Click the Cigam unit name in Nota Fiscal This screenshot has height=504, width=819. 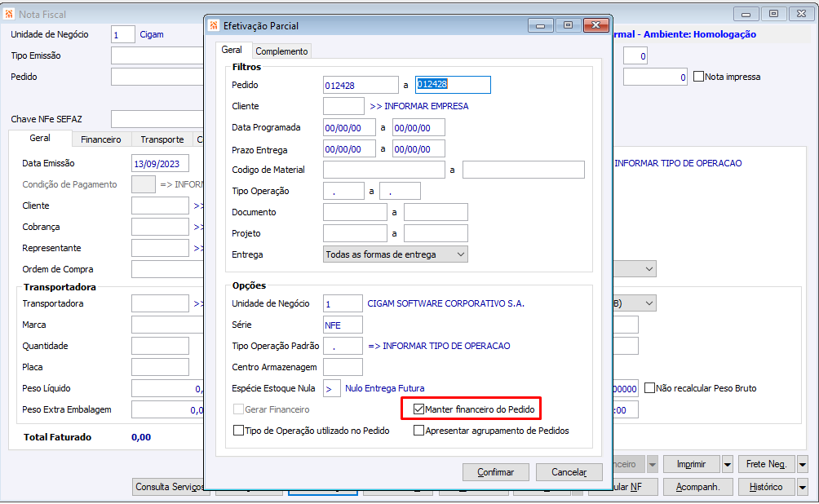pyautogui.click(x=152, y=34)
